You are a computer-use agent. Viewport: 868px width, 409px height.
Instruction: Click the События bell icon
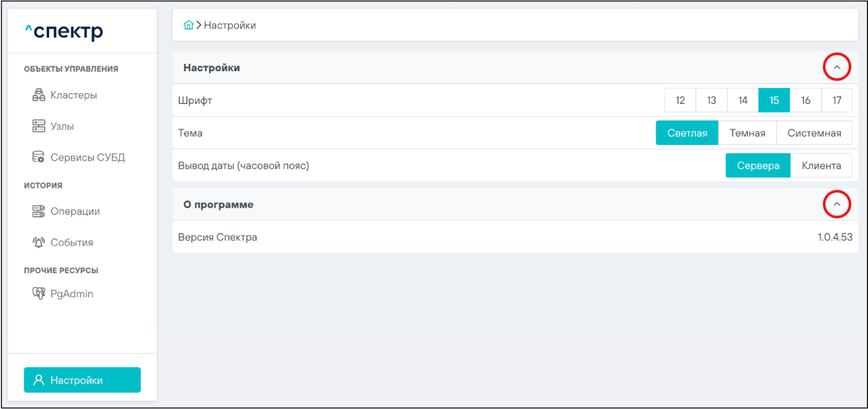click(39, 243)
